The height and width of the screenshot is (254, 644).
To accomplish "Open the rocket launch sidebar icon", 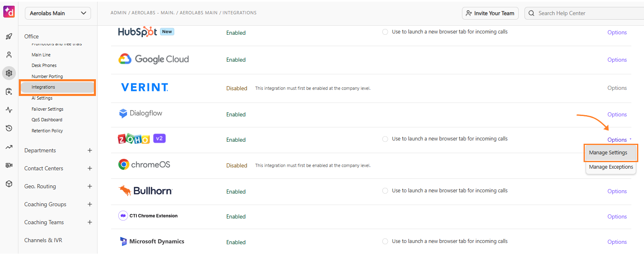I will click(9, 36).
